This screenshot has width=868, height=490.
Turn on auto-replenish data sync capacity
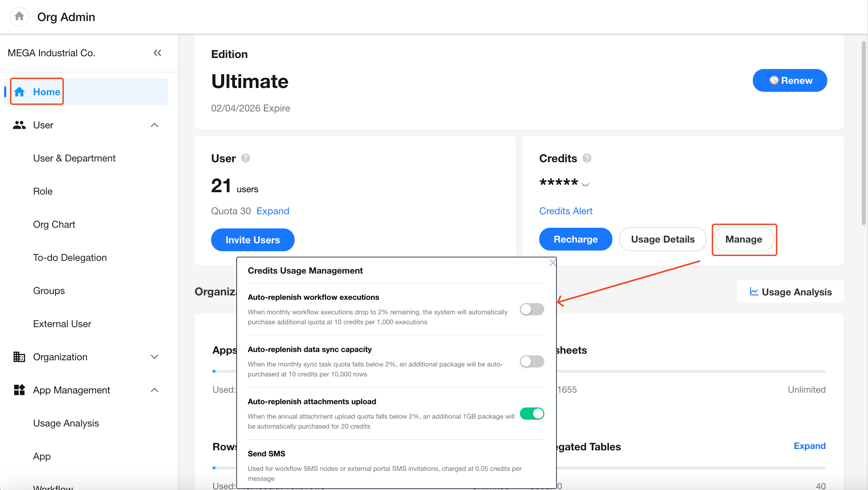[x=532, y=361]
